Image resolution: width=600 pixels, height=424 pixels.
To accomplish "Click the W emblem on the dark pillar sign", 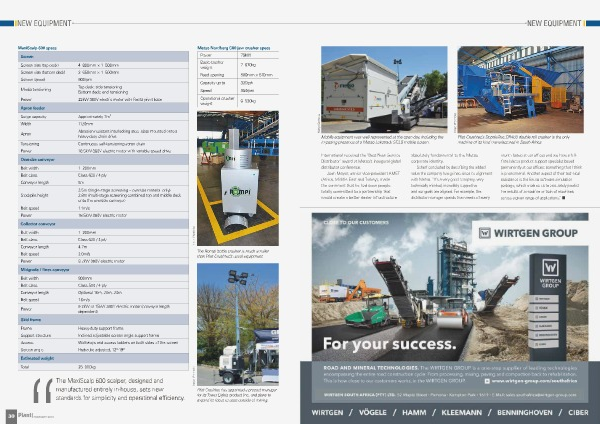I will pyautogui.click(x=550, y=268).
